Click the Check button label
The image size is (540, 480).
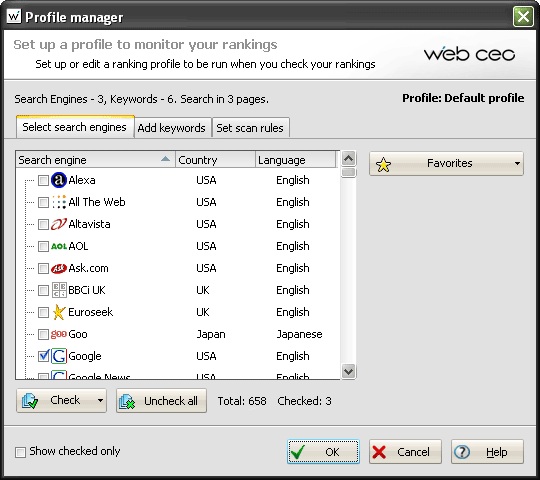65,400
